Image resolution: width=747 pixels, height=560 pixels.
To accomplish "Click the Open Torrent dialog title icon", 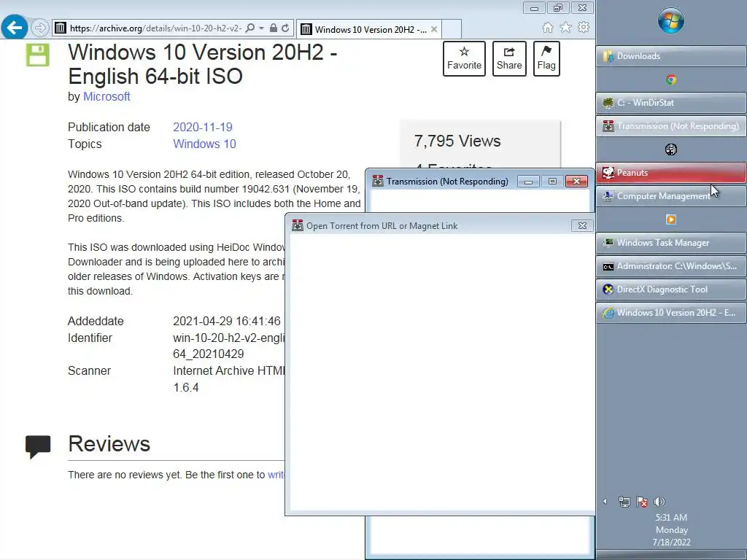I will pos(298,225).
